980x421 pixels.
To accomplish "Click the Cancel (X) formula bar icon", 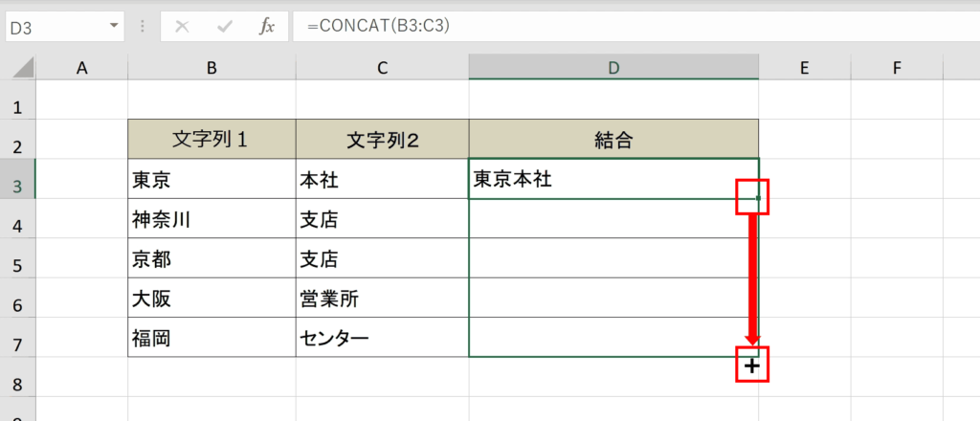I will click(x=182, y=27).
